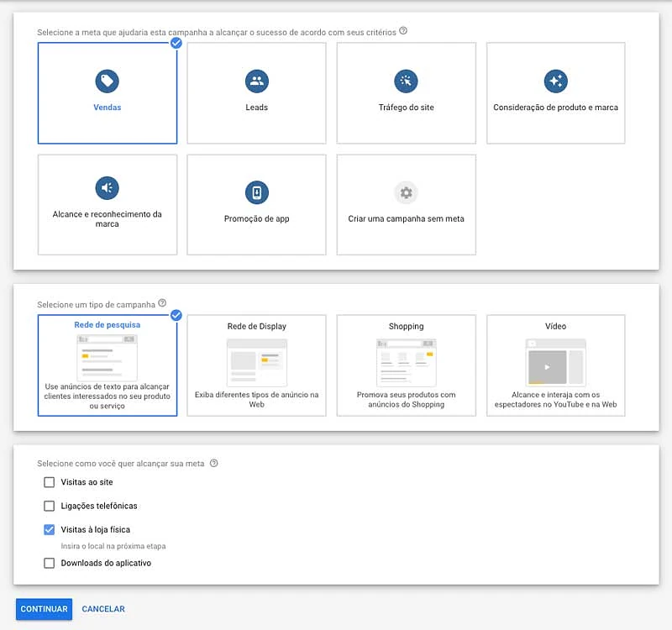Viewport: 672px width, 630px height.
Task: Select the Vendas price tag icon
Action: click(108, 81)
